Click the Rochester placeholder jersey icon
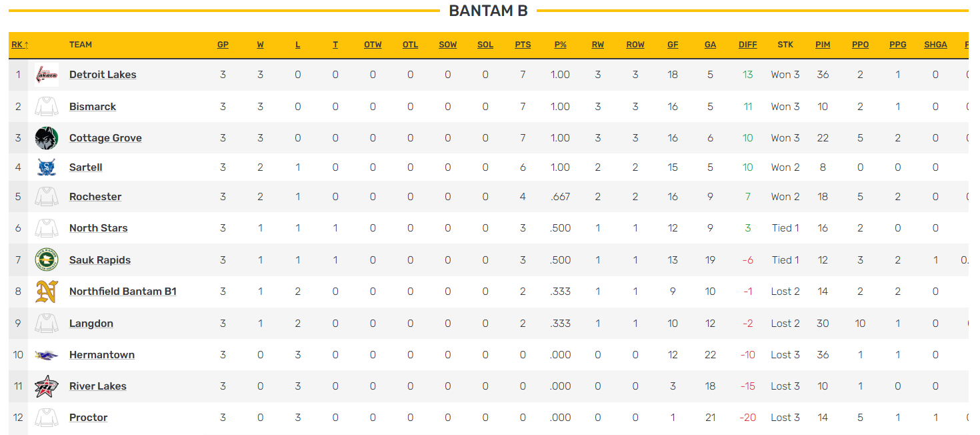 click(46, 197)
